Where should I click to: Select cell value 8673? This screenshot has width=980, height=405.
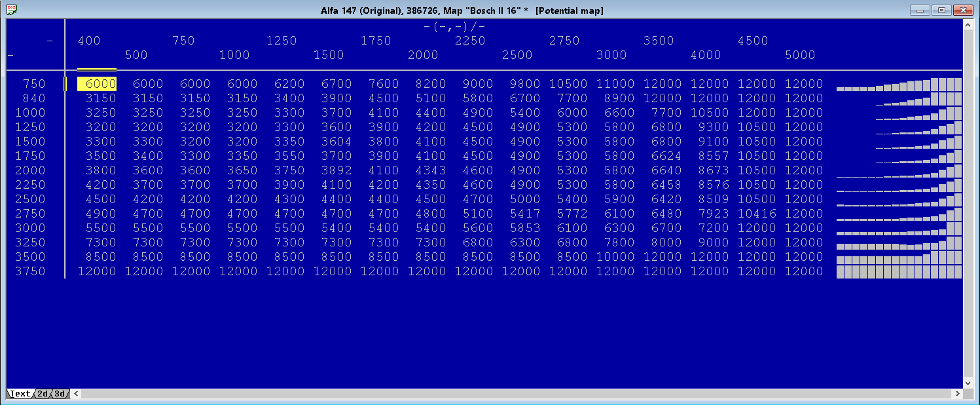point(714,170)
